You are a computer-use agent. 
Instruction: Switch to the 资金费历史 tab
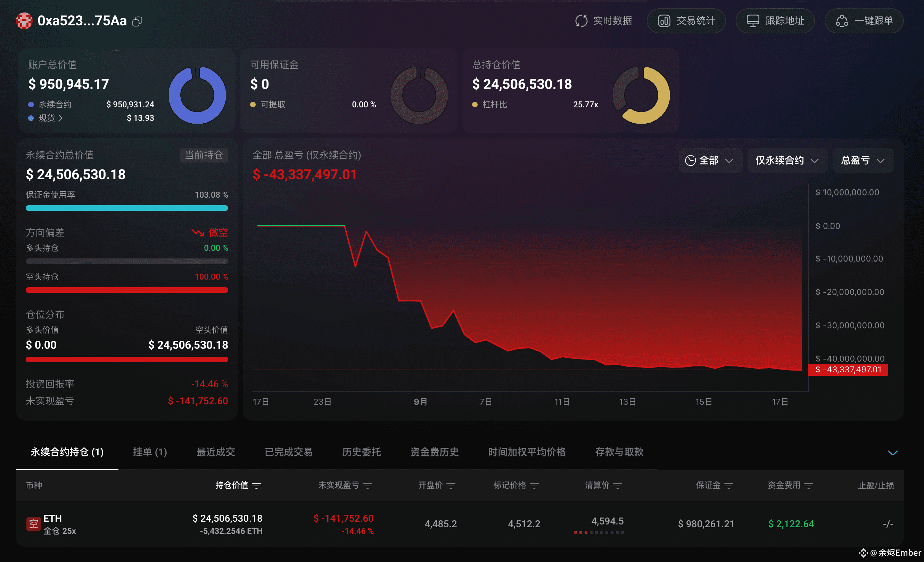coord(434,452)
